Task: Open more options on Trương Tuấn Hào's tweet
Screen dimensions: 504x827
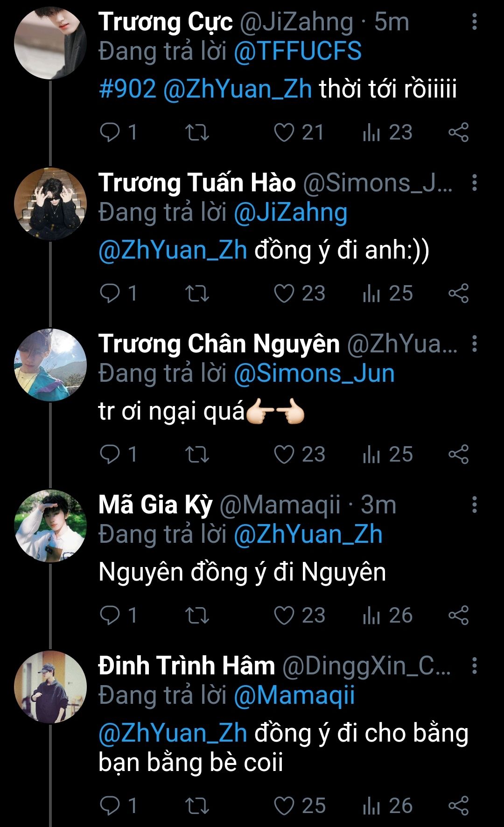Action: (x=475, y=182)
